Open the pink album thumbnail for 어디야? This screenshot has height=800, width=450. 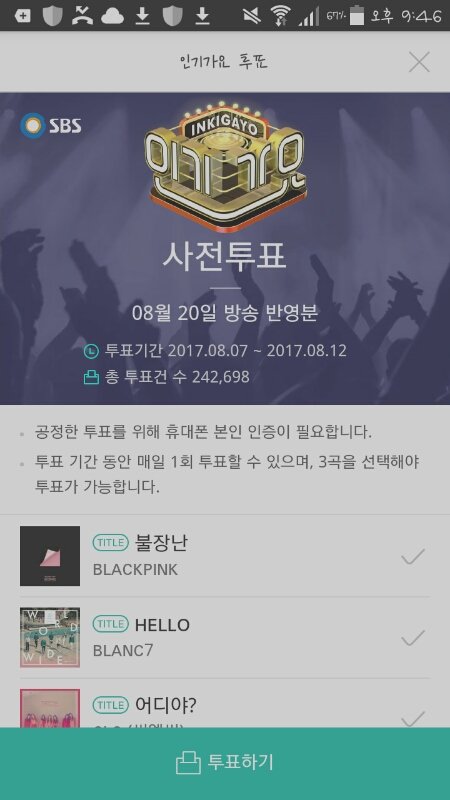click(50, 708)
